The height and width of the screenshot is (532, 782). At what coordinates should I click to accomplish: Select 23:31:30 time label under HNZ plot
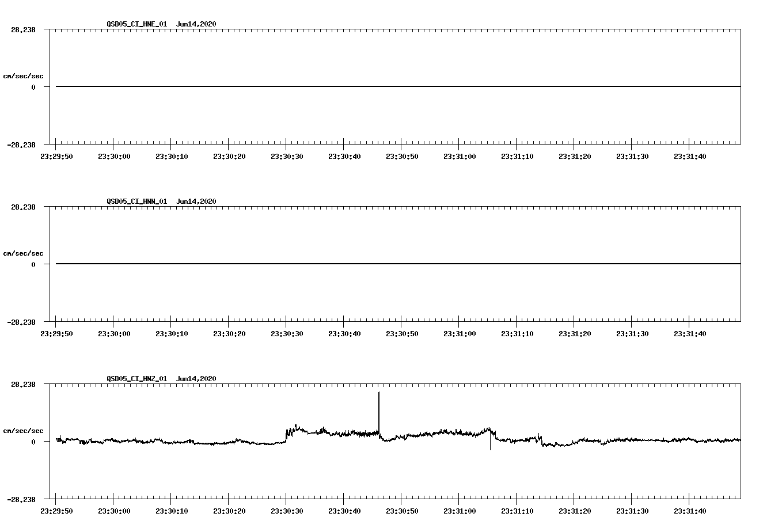point(632,511)
